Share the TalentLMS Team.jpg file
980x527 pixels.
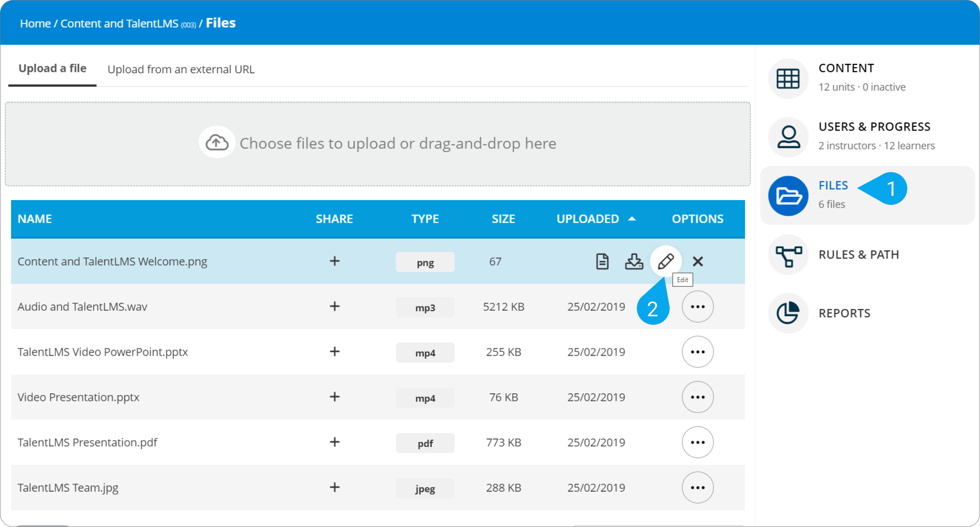[x=335, y=487]
